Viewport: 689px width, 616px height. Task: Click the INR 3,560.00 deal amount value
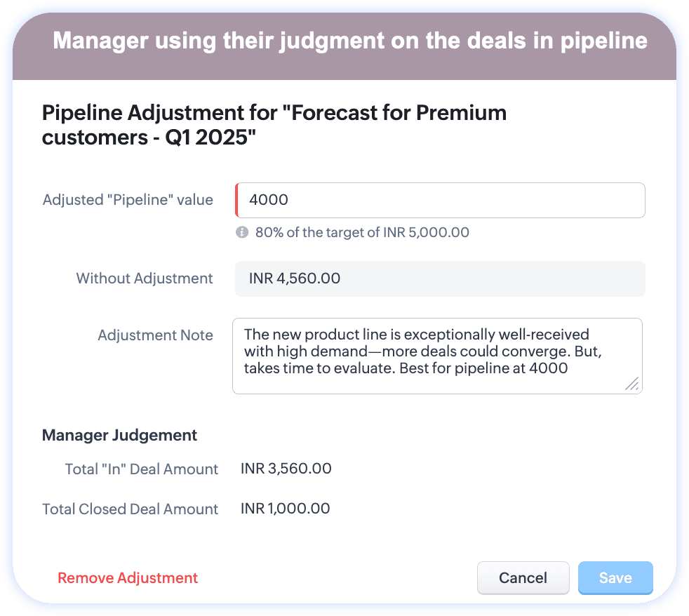(286, 469)
